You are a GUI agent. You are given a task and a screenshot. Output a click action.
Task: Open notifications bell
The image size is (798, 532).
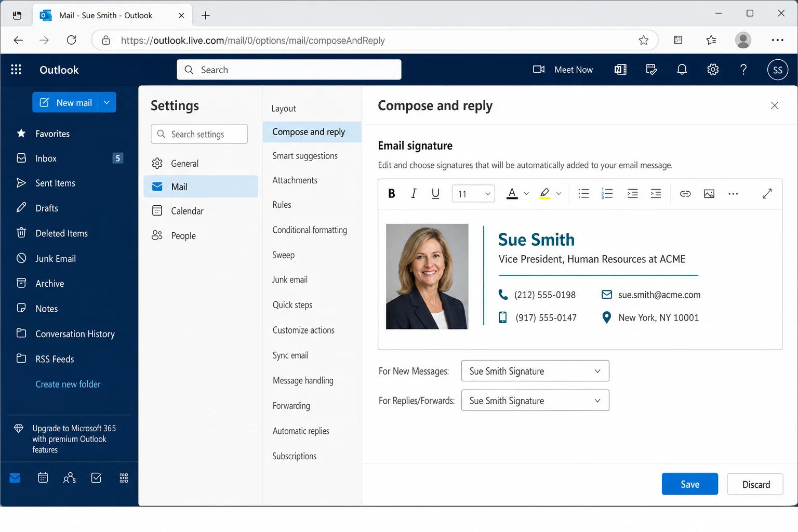[682, 70]
